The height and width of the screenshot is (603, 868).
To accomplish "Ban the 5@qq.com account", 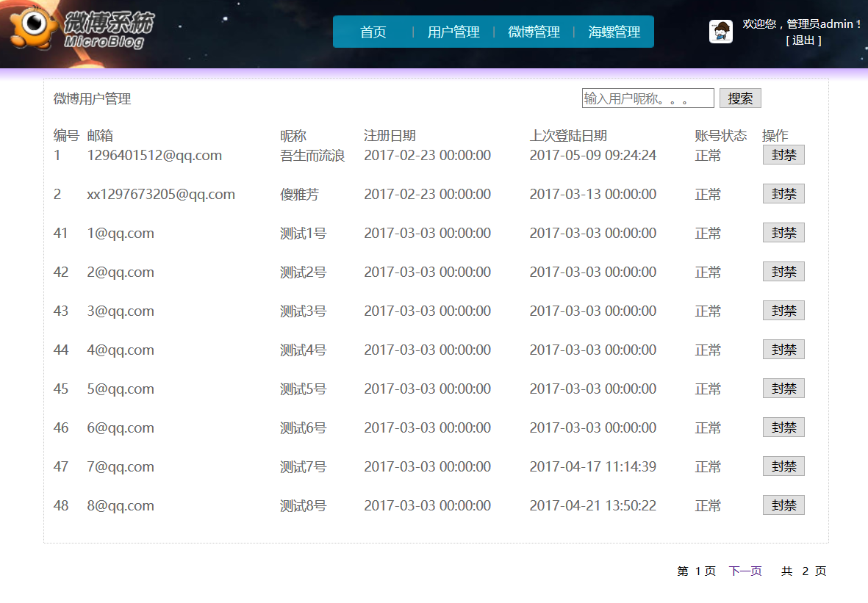I will pyautogui.click(x=783, y=389).
